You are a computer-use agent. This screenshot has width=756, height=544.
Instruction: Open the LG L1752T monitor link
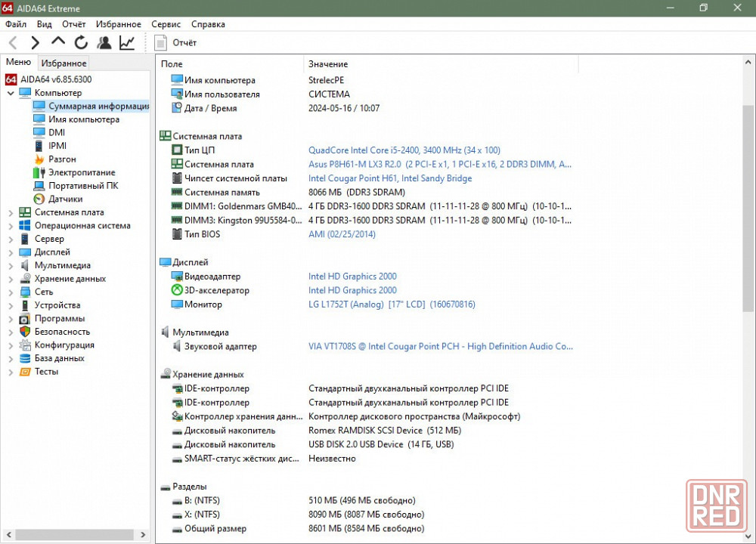click(x=392, y=304)
